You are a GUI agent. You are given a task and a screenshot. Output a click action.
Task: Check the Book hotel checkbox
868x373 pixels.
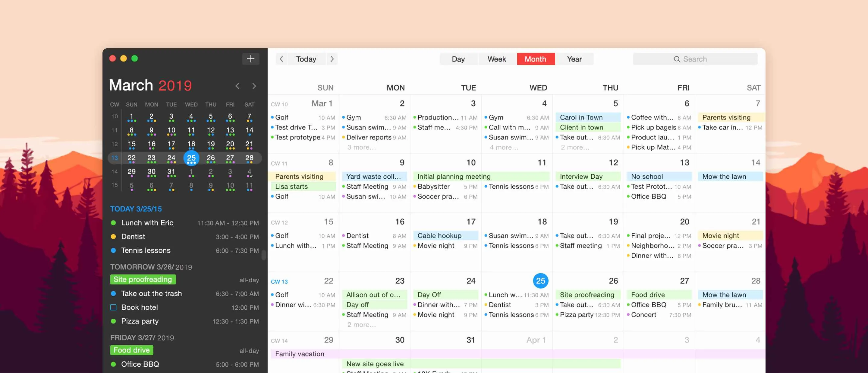114,307
